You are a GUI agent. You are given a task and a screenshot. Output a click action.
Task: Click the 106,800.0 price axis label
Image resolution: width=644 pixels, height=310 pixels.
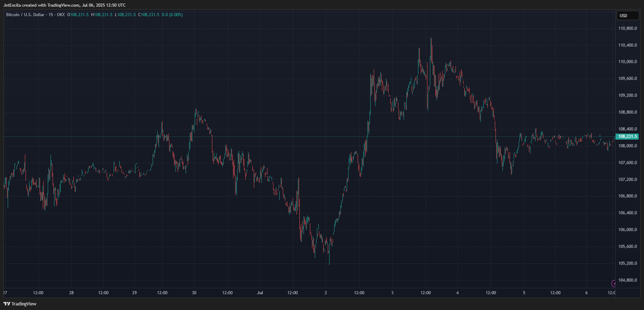pyautogui.click(x=628, y=196)
